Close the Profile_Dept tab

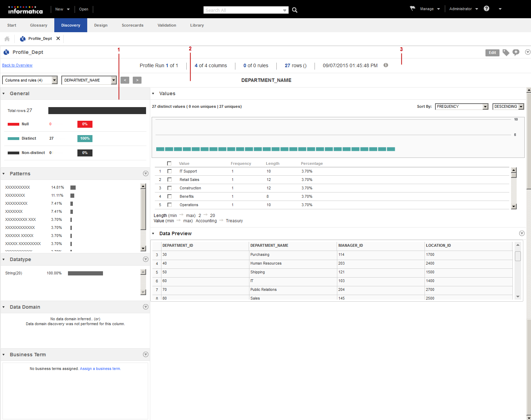[58, 38]
